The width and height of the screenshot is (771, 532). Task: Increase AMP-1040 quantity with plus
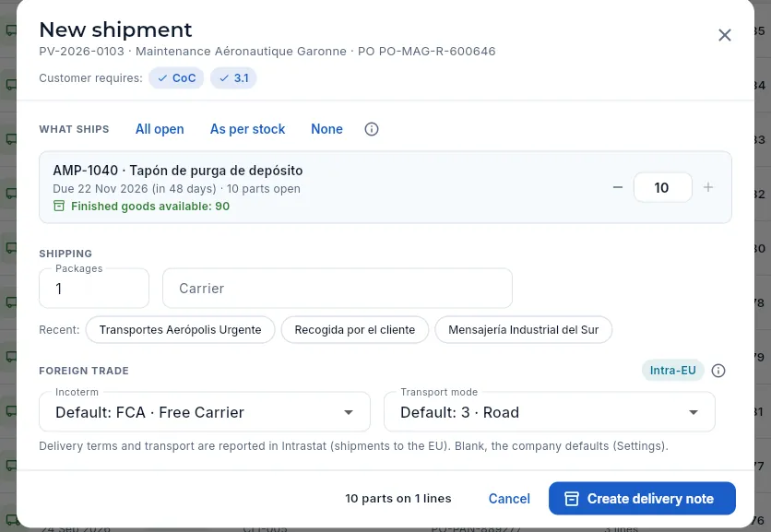coord(708,187)
